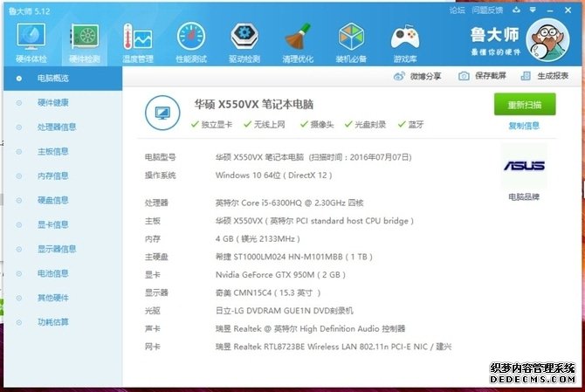Open the 温度管理 temperature management icon
The height and width of the screenshot is (392, 585).
(137, 42)
